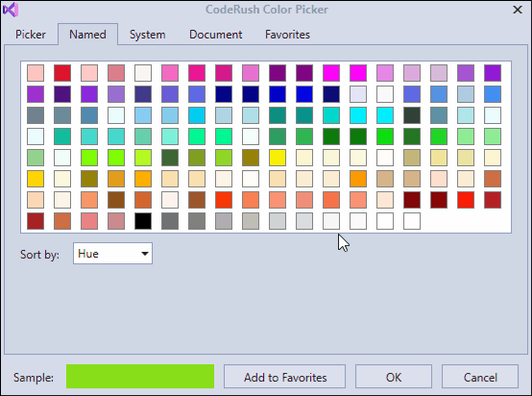Image resolution: width=532 pixels, height=396 pixels.
Task: Switch to the Document tab
Action: [x=216, y=35]
